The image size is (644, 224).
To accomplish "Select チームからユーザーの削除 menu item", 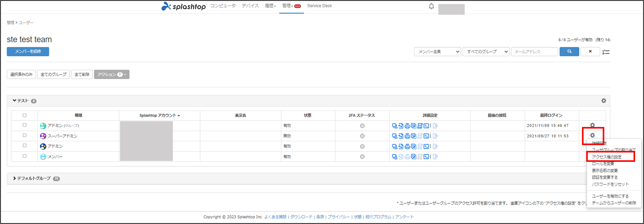I will tap(614, 203).
